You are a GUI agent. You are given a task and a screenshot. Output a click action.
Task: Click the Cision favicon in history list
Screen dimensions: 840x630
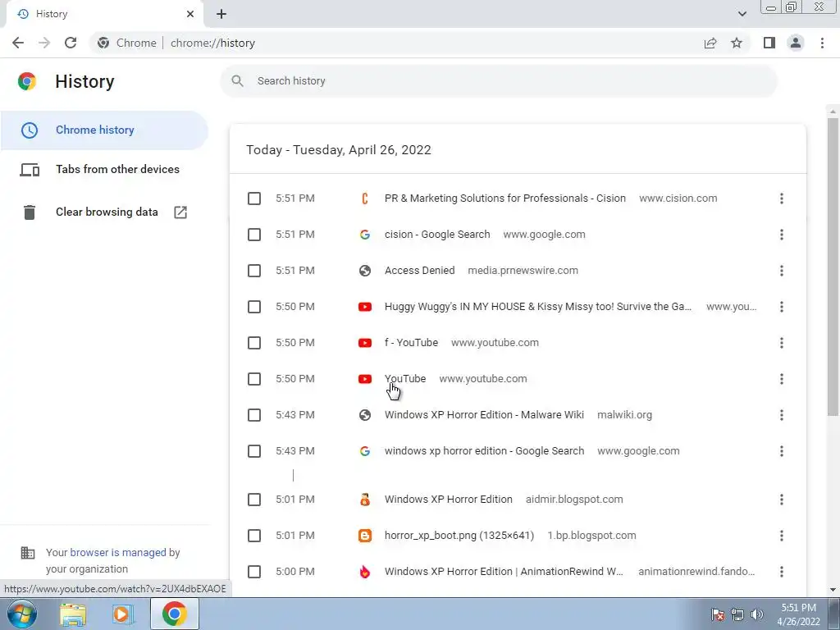(365, 199)
